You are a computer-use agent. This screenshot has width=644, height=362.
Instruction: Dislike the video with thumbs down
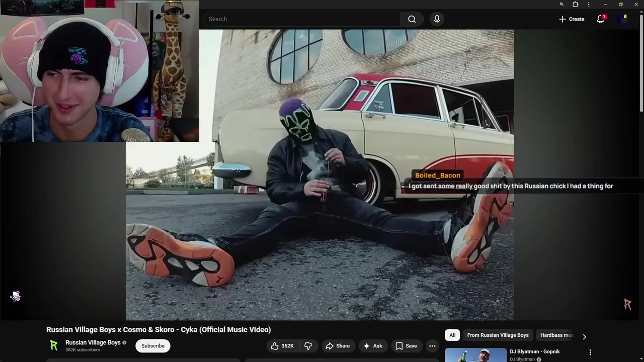[308, 346]
